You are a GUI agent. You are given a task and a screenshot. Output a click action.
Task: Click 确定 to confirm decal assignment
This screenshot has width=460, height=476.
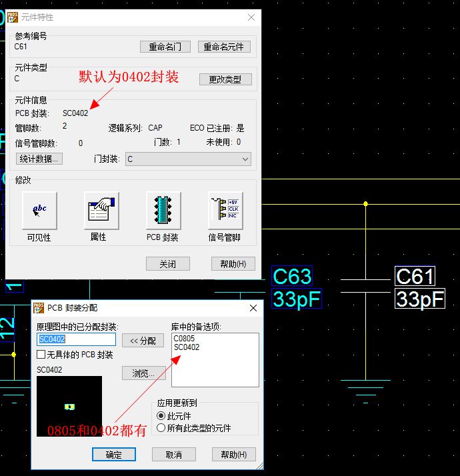point(114,455)
